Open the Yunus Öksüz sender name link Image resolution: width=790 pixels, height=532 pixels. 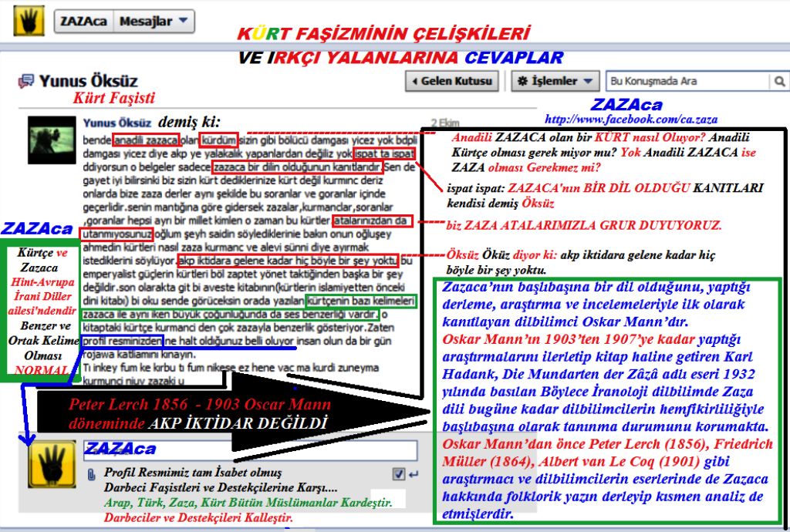[117, 123]
